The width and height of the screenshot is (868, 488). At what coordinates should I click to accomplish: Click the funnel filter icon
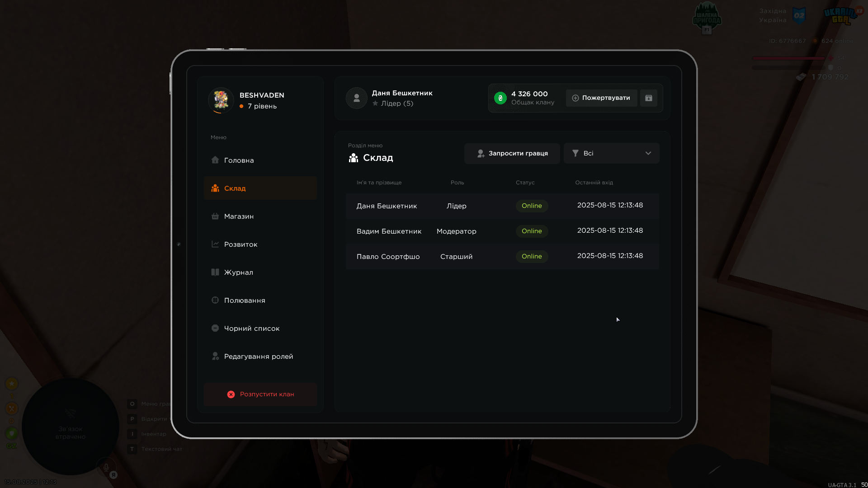click(x=575, y=153)
